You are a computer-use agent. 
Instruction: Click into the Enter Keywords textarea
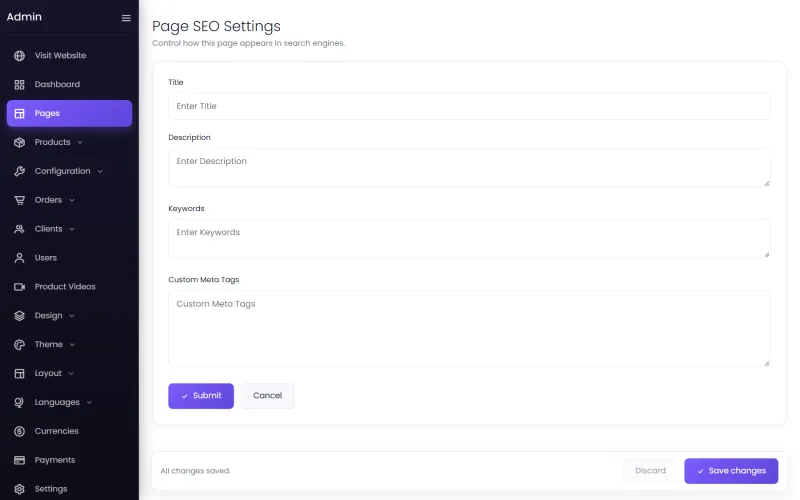[x=469, y=239]
